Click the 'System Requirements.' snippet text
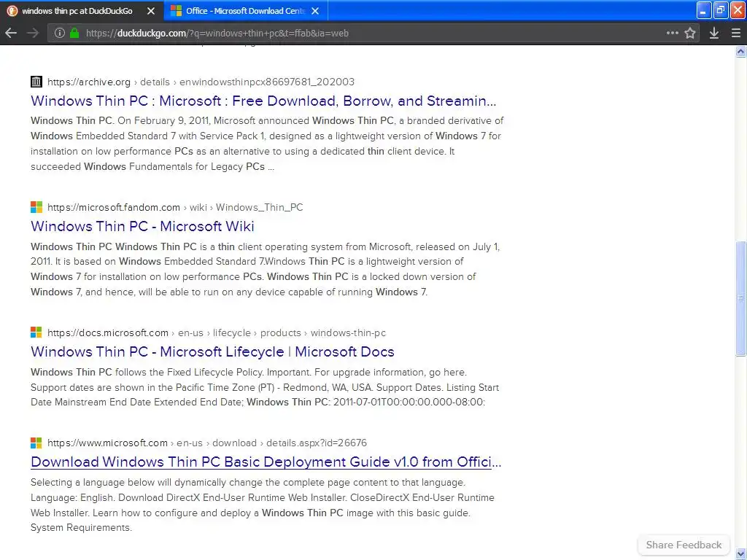The width and height of the screenshot is (747, 560). coord(81,528)
